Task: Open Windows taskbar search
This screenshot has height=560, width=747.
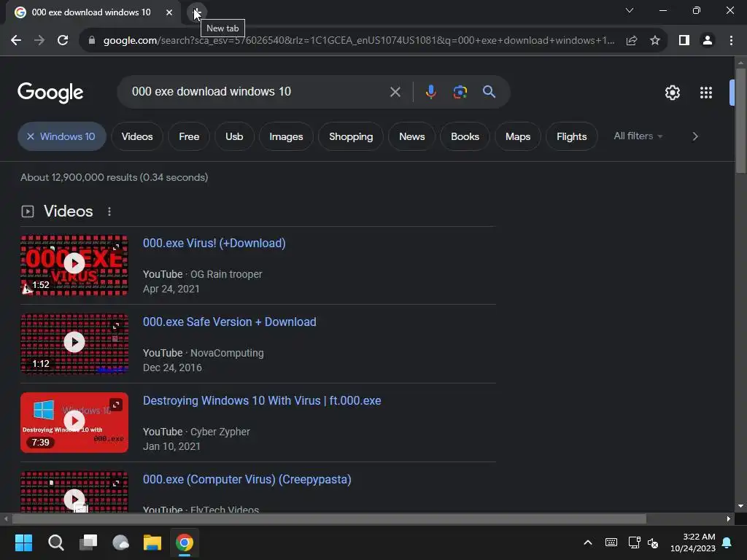Action: [x=55, y=542]
